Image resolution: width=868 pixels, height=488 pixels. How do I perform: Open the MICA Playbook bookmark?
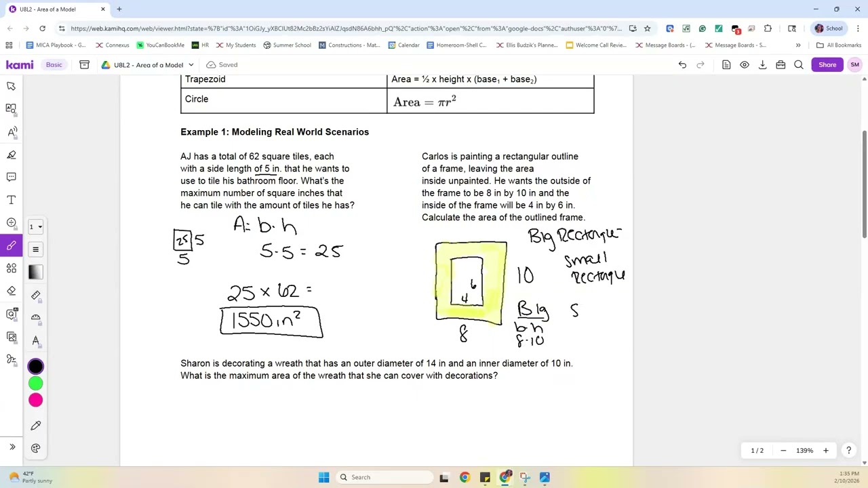coord(56,45)
